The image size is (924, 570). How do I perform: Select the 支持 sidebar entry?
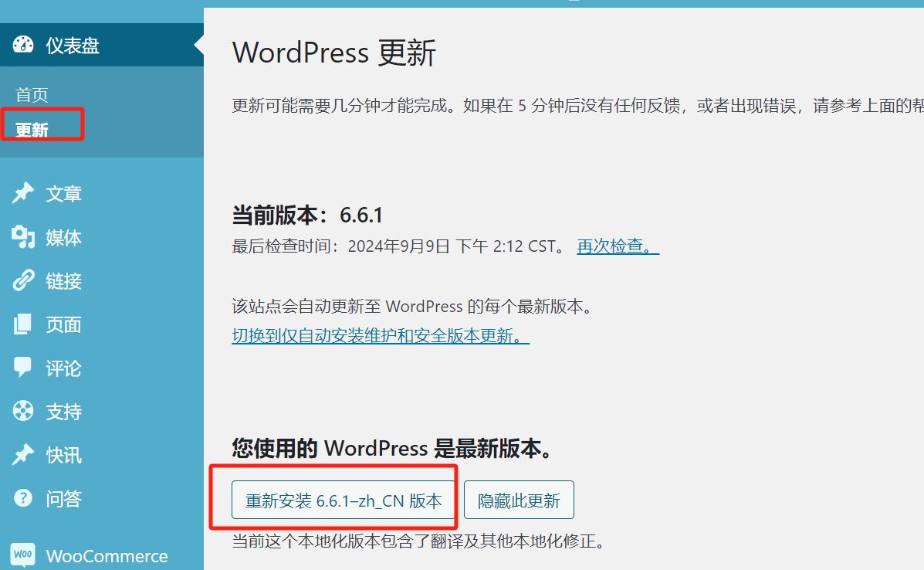coord(63,411)
